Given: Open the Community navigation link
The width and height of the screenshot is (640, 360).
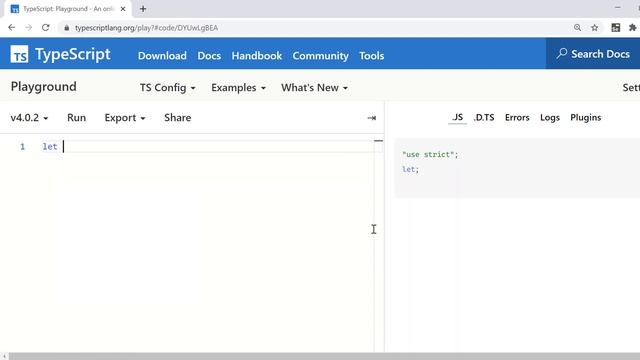Looking at the screenshot, I should tap(320, 56).
